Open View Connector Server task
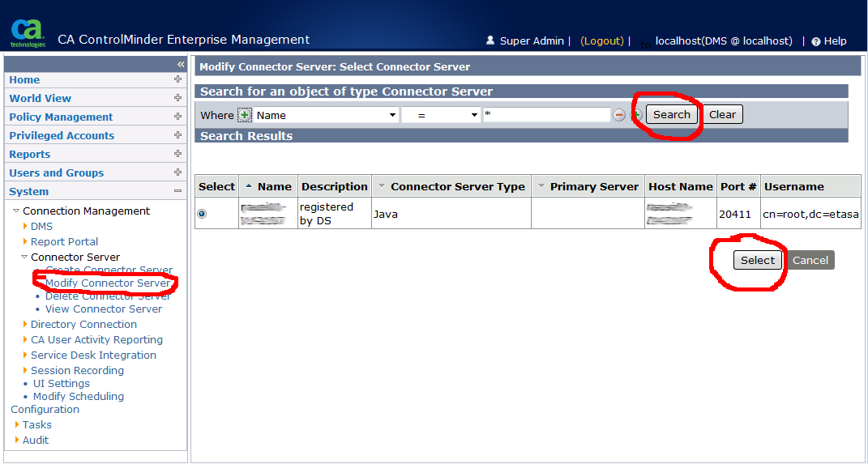This screenshot has width=868, height=464. [104, 309]
